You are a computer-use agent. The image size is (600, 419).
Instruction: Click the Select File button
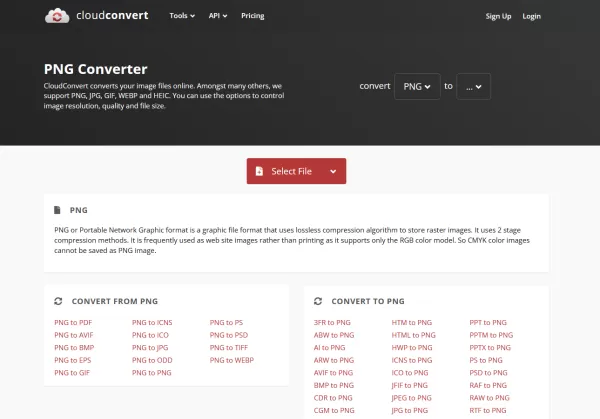(296, 171)
